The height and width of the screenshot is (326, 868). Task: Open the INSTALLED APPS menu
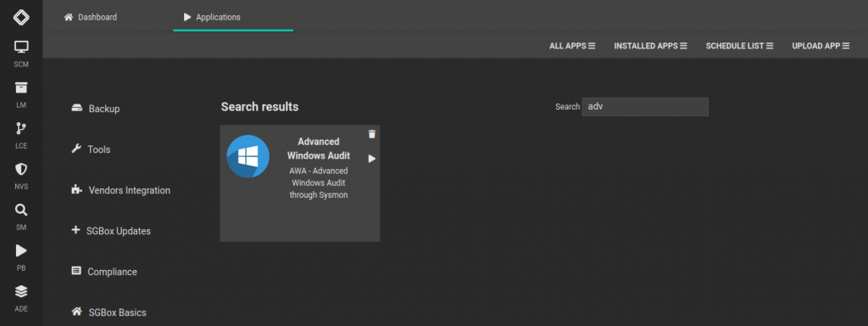click(650, 46)
